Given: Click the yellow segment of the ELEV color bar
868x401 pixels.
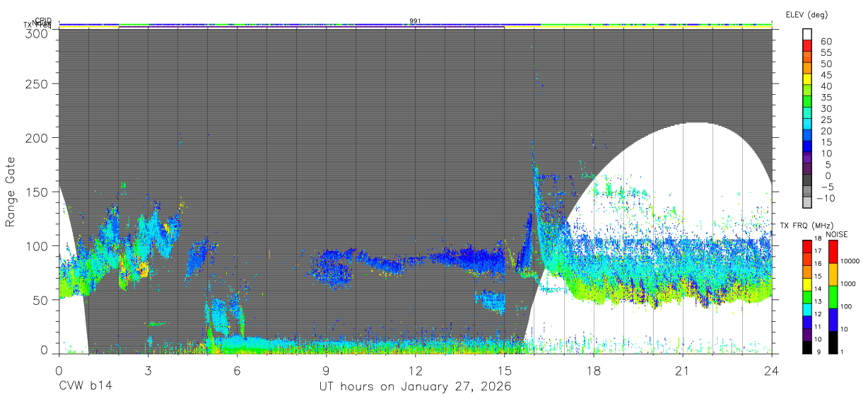Looking at the screenshot, I should tap(808, 80).
